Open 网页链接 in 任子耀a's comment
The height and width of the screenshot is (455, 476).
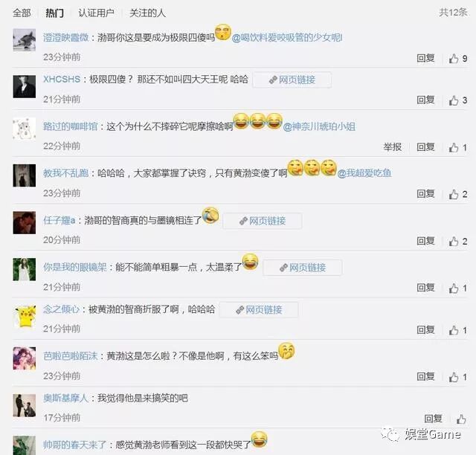click(x=263, y=221)
